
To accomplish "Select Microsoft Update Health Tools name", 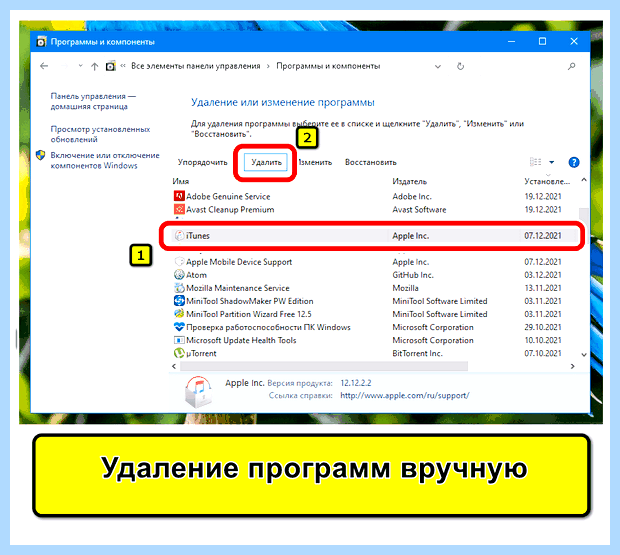I will click(x=241, y=340).
